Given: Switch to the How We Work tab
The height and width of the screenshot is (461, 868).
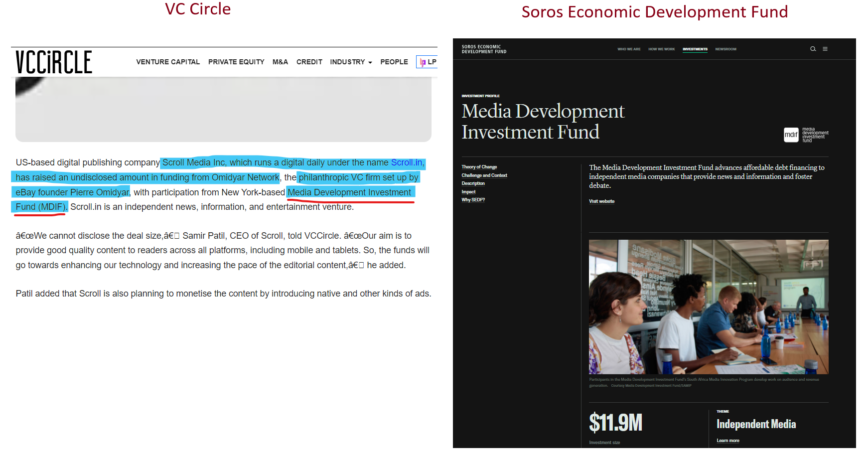Looking at the screenshot, I should (661, 49).
